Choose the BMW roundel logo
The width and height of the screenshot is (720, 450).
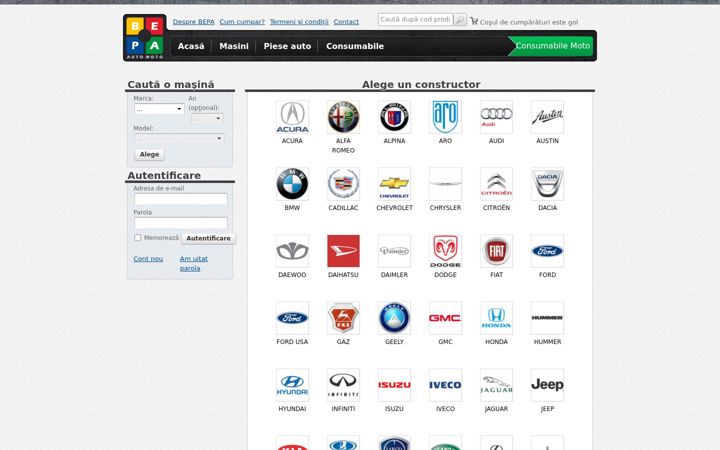click(x=292, y=184)
